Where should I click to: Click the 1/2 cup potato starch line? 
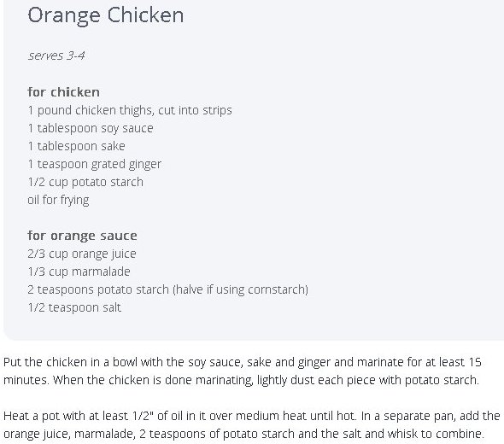[85, 182]
